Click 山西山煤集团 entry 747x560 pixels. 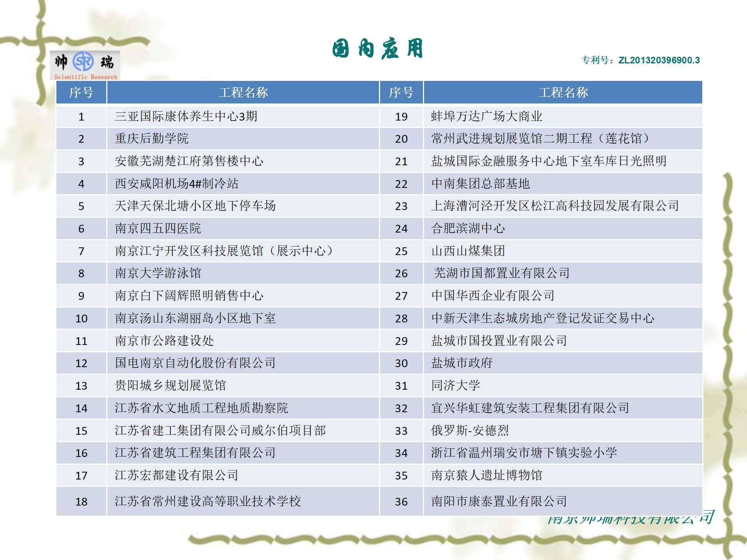coord(563,251)
